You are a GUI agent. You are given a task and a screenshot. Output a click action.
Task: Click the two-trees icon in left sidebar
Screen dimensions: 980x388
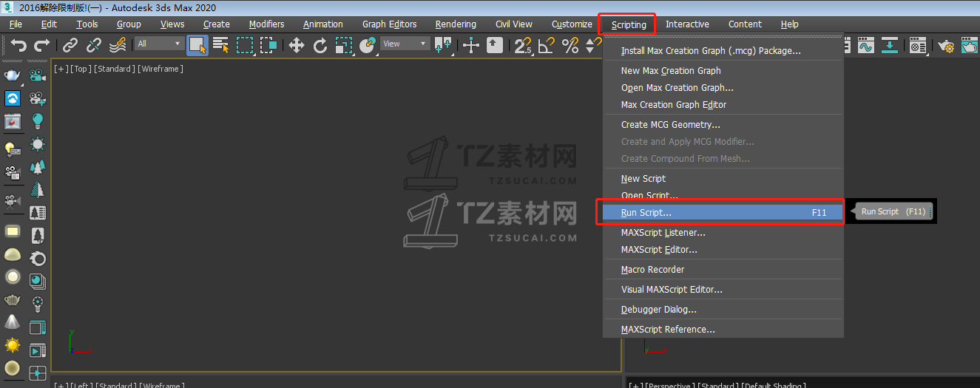(37, 166)
